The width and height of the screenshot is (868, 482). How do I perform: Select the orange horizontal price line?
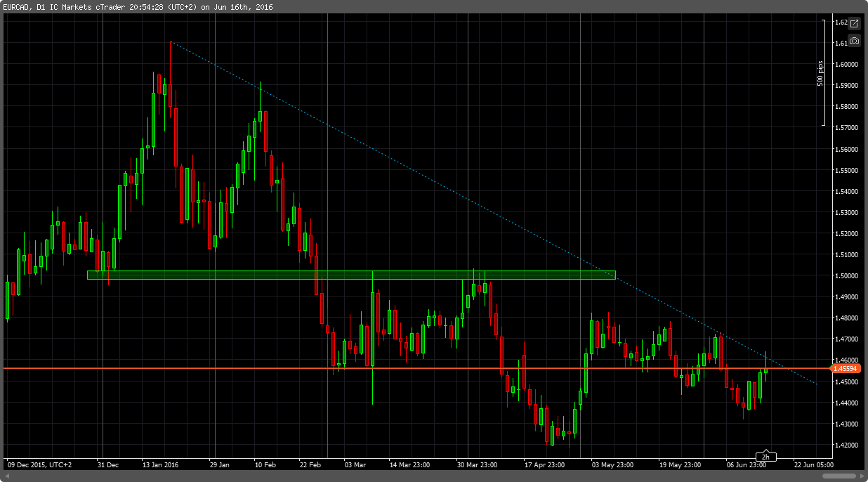pyautogui.click(x=416, y=368)
